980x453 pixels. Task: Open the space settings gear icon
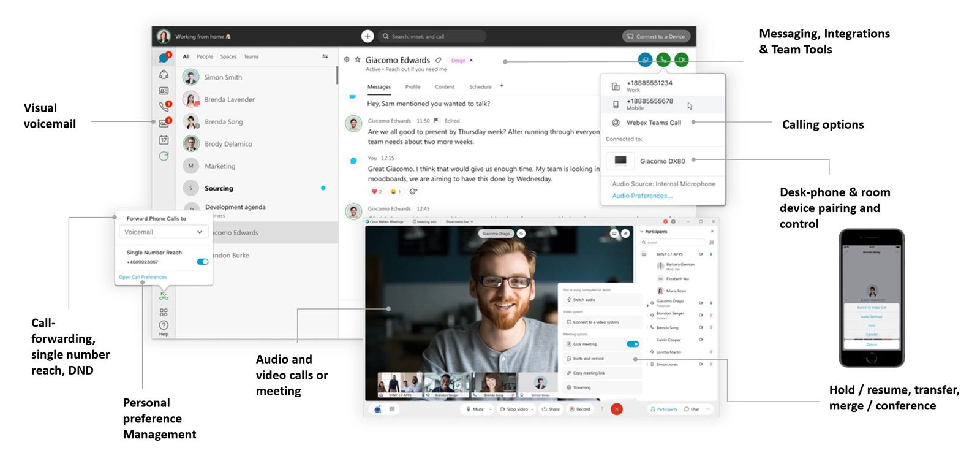pyautogui.click(x=347, y=59)
